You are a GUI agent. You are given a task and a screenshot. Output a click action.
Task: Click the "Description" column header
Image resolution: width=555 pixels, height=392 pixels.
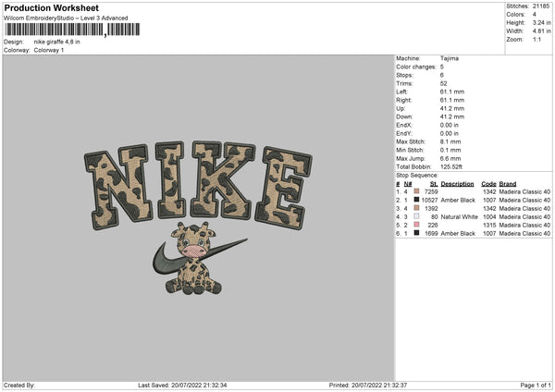(457, 184)
